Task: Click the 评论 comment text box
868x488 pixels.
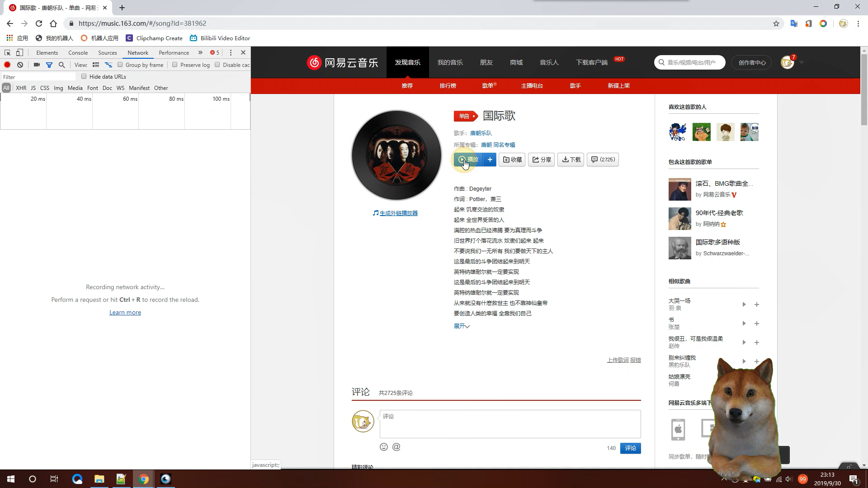Action: tap(510, 424)
